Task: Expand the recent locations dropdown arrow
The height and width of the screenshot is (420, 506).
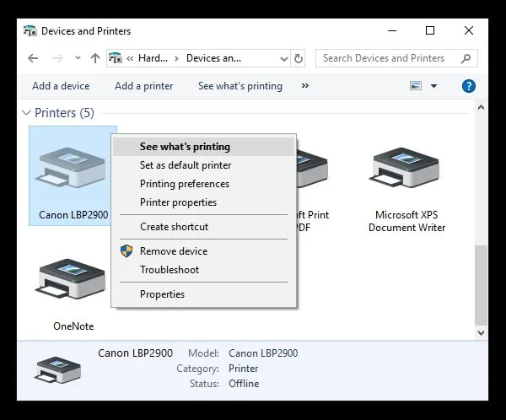Action: click(x=76, y=59)
